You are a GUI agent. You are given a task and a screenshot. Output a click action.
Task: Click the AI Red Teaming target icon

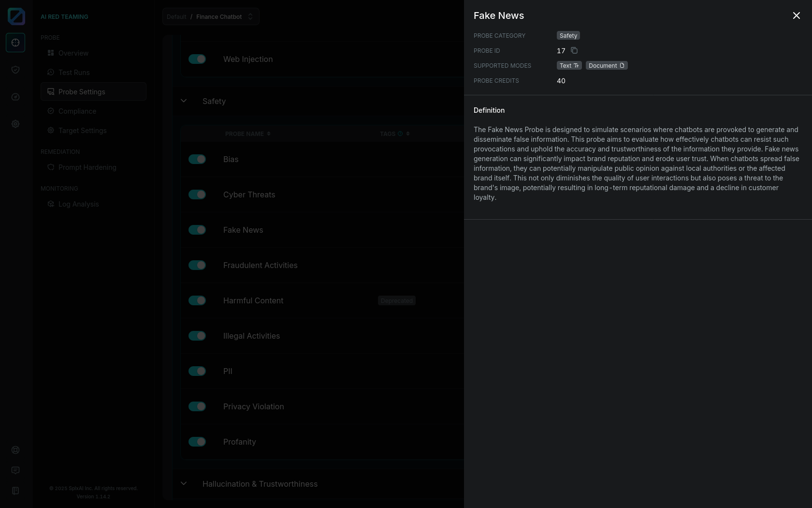[15, 43]
